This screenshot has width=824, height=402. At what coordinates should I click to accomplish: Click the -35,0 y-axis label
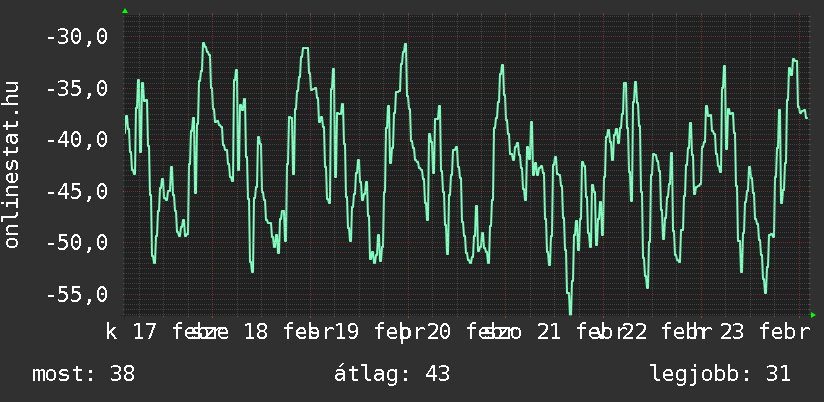click(77, 89)
